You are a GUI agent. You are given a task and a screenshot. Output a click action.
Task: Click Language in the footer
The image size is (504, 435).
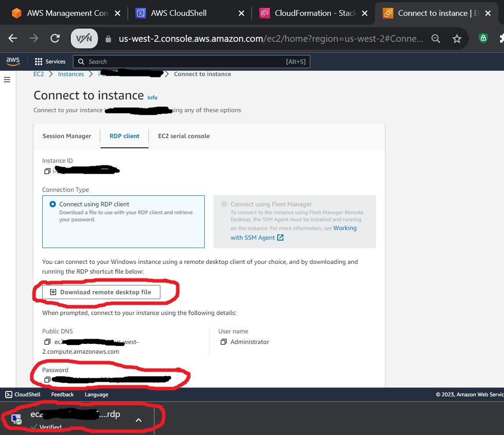pyautogui.click(x=96, y=395)
